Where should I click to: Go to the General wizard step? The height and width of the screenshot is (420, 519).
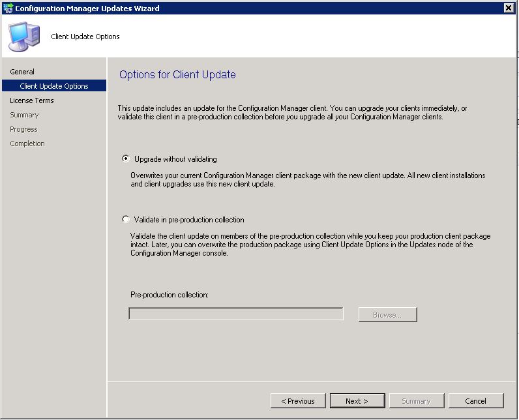[22, 72]
